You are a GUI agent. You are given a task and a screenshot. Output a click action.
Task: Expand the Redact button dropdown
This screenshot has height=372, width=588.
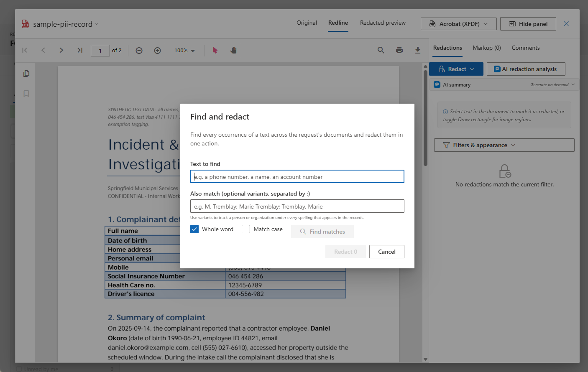point(472,69)
